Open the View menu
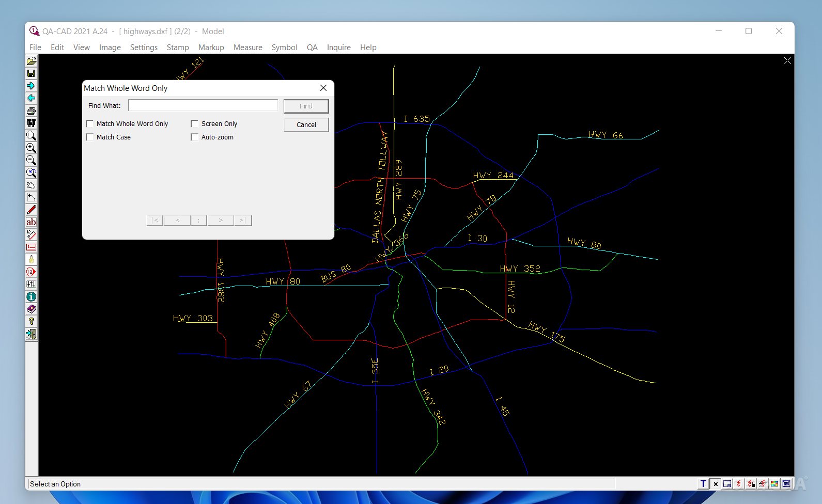Screen dimensions: 822x504 [x=82, y=48]
